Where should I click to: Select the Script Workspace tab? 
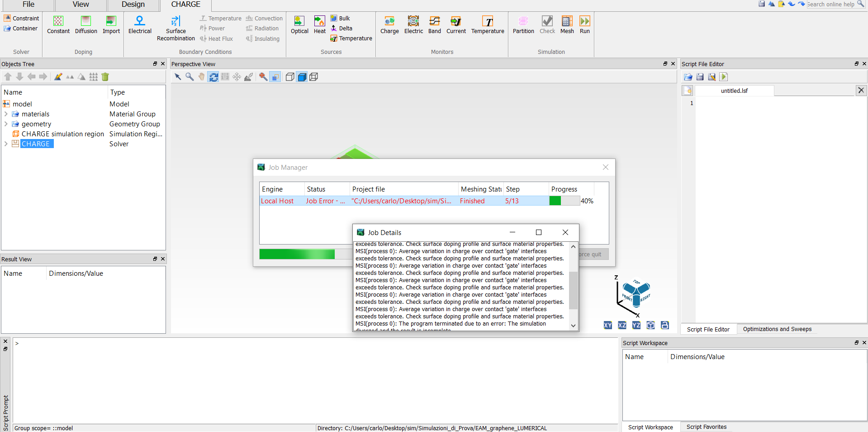coord(650,427)
